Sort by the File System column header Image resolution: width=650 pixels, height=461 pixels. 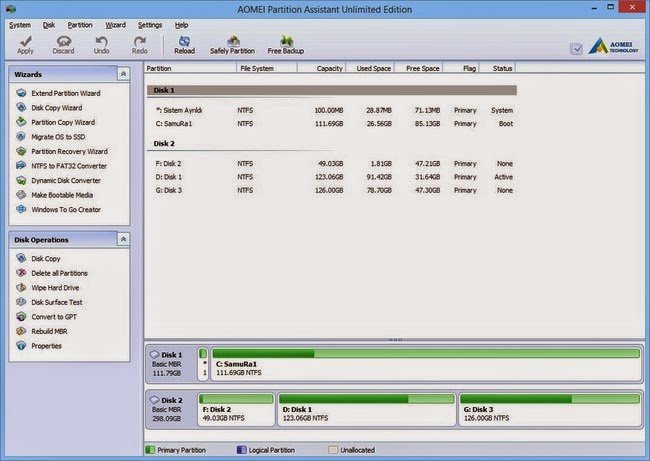tap(267, 68)
